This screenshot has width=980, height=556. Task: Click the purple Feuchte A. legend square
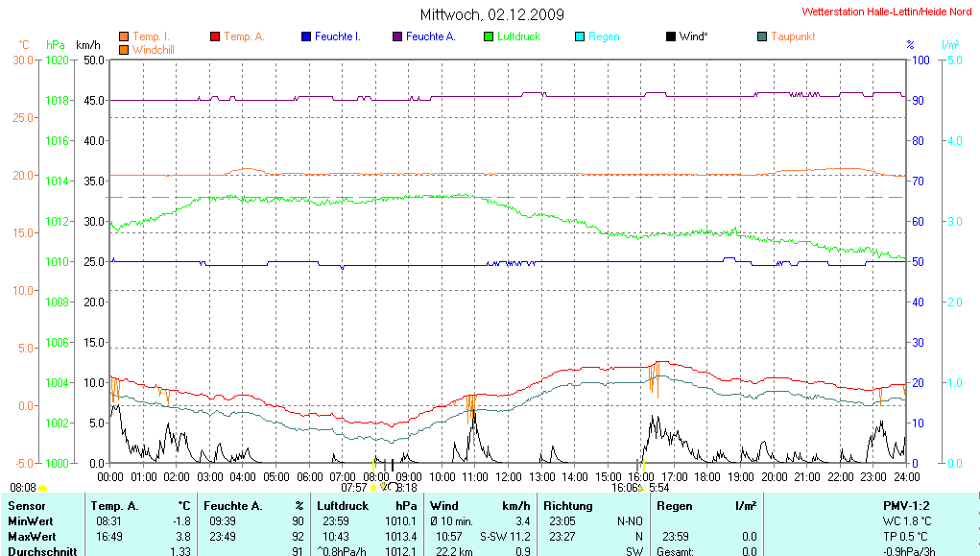click(397, 36)
